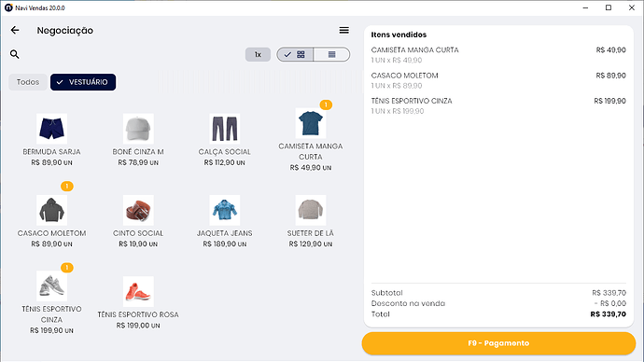Open the hamburger menu icon
This screenshot has width=644, height=362.
344,30
